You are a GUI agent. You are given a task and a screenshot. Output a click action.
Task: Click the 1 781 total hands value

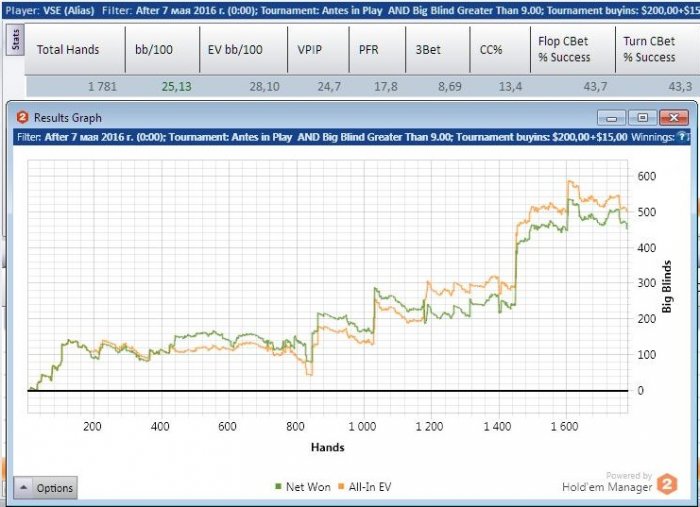point(102,87)
